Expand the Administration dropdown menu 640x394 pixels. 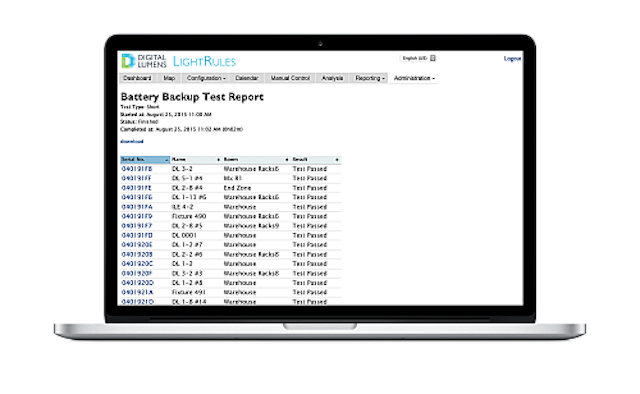pos(414,78)
